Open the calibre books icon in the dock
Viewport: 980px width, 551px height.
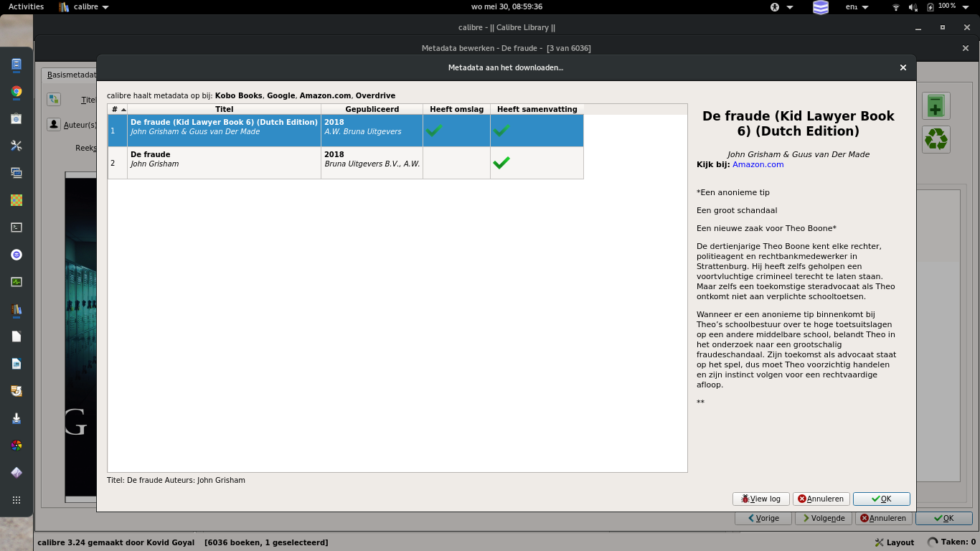[17, 309]
